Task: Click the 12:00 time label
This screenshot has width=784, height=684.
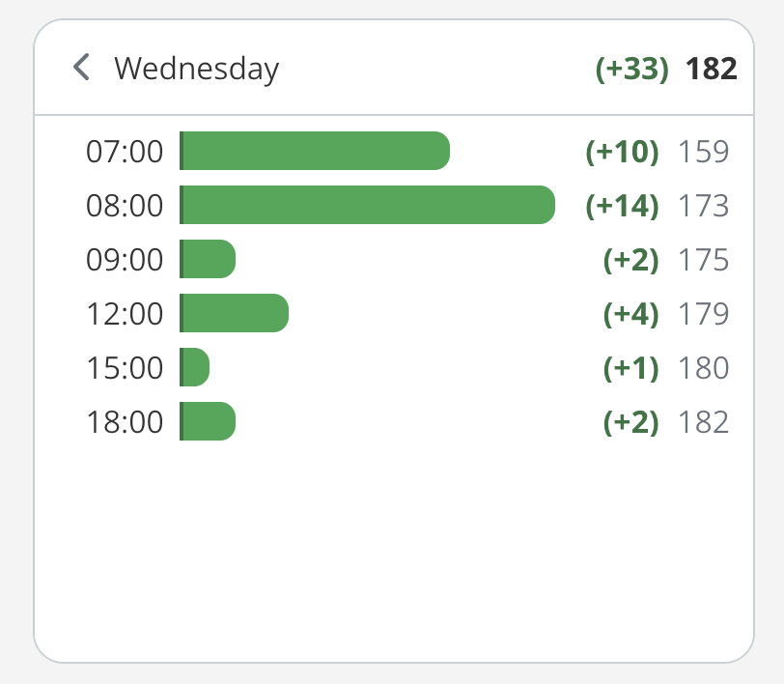Action: tap(125, 314)
